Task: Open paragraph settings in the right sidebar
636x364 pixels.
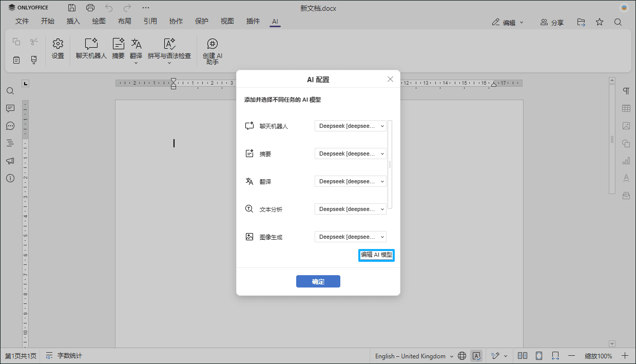Action: [626, 91]
